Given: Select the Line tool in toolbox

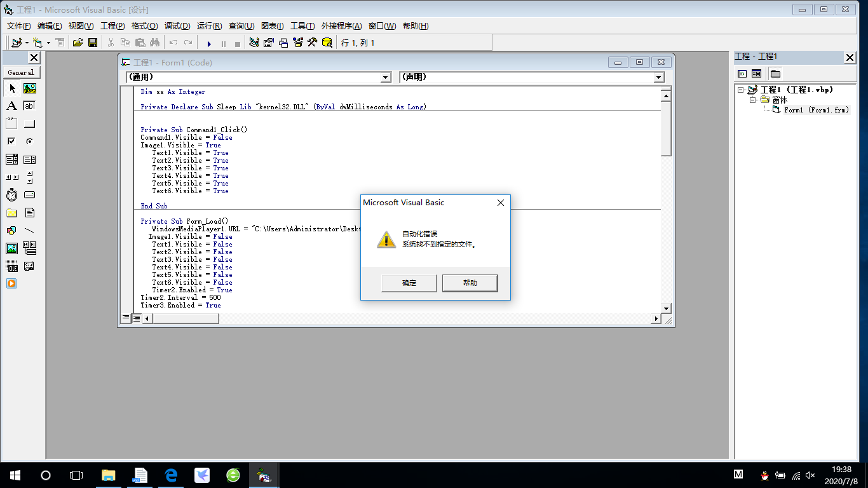Looking at the screenshot, I should 30,230.
